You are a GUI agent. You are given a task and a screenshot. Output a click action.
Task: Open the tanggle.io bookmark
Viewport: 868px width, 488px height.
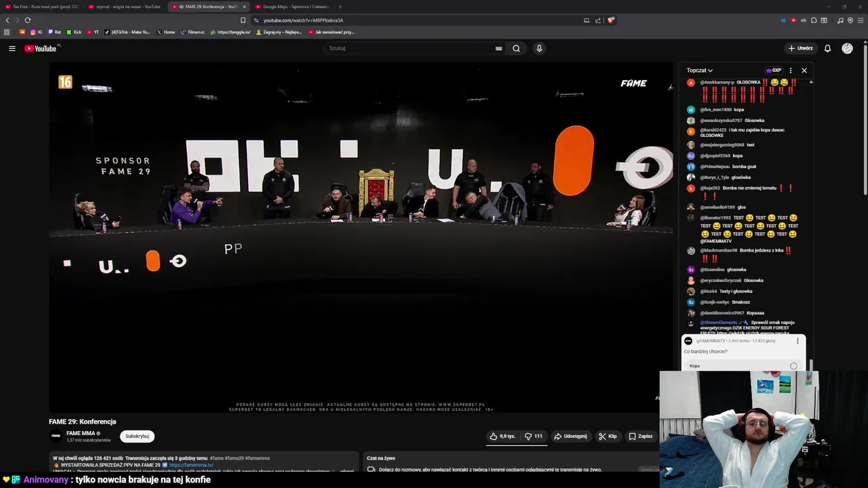click(231, 32)
